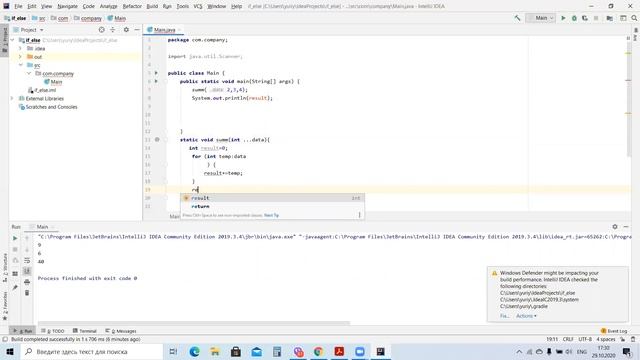Click the pin tab icon in Run panel

[x=15, y=287]
